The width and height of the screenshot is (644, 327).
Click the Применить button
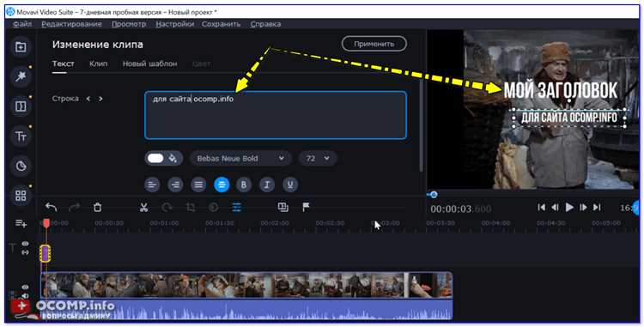(374, 44)
